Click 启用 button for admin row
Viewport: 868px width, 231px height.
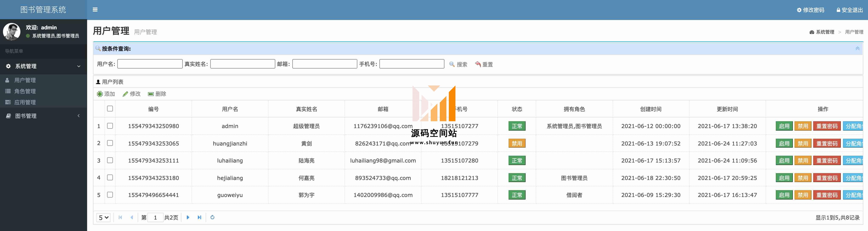tap(784, 126)
